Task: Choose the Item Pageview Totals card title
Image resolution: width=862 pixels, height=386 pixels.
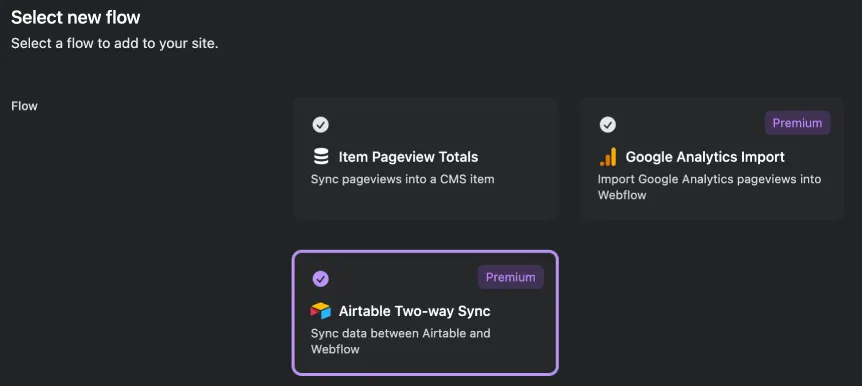Action: 408,157
